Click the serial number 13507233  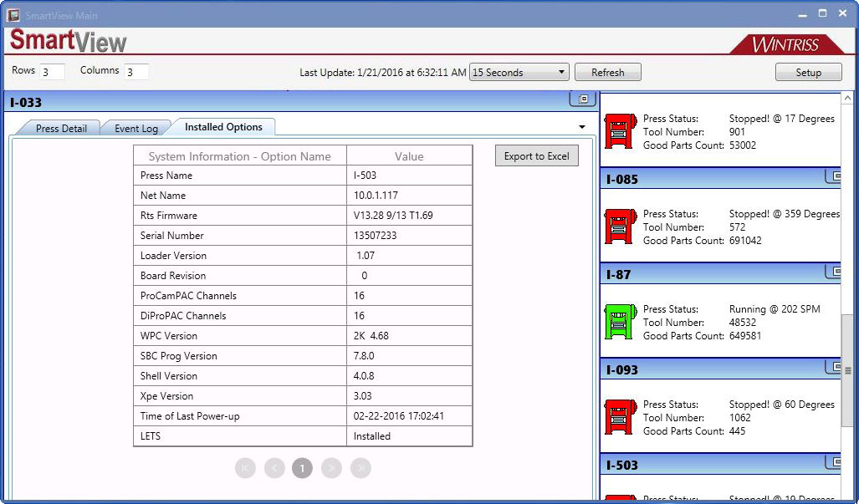376,236
